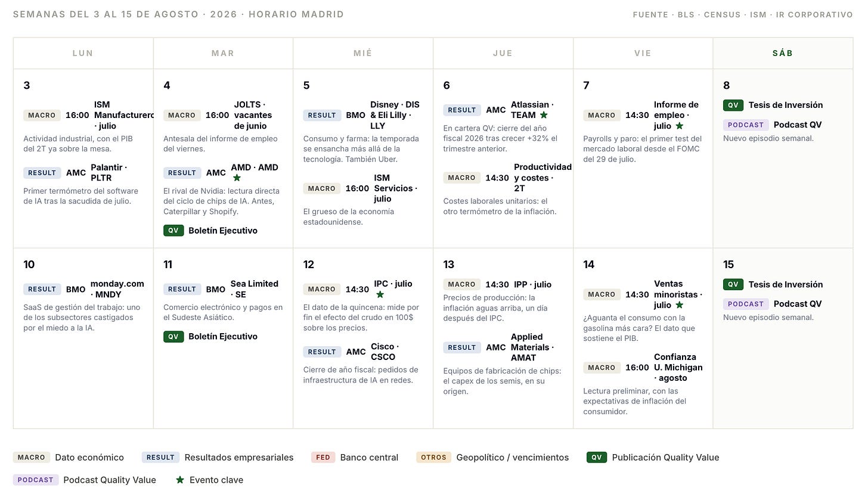Image resolution: width=868 pixels, height=500 pixels.
Task: Open the Palantir · PLTR results event
Action: [109, 173]
